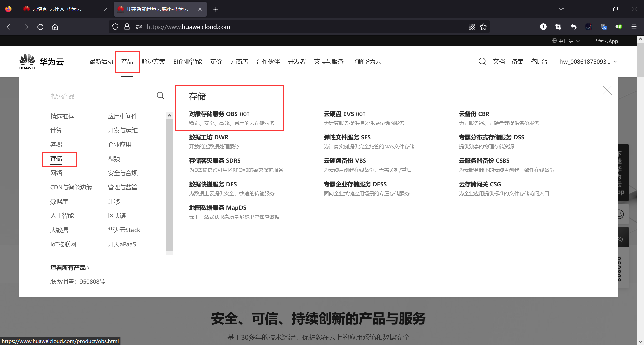Image resolution: width=644 pixels, height=345 pixels.
Task: Open the translate extension icon
Action: (x=604, y=27)
